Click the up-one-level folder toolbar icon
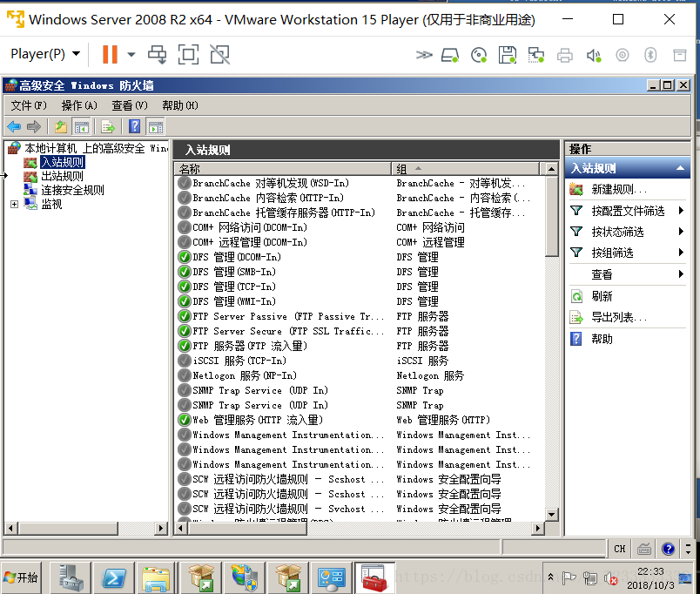700x594 pixels. pyautogui.click(x=61, y=127)
